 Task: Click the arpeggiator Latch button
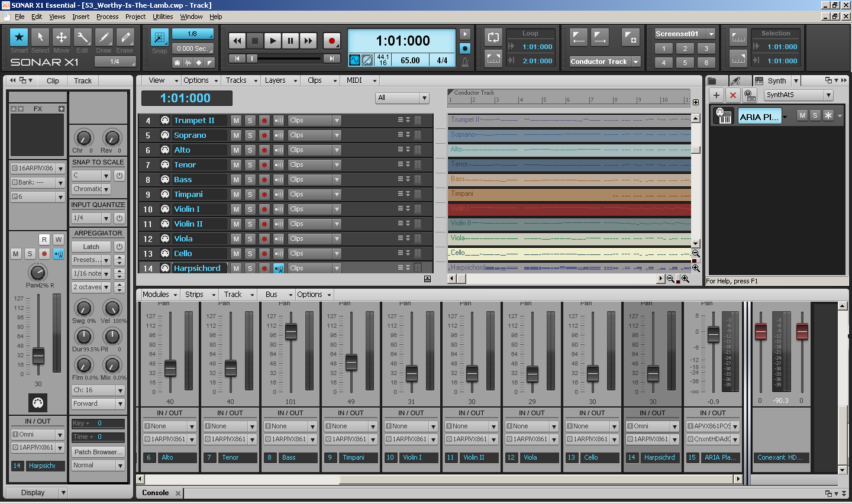pos(91,247)
